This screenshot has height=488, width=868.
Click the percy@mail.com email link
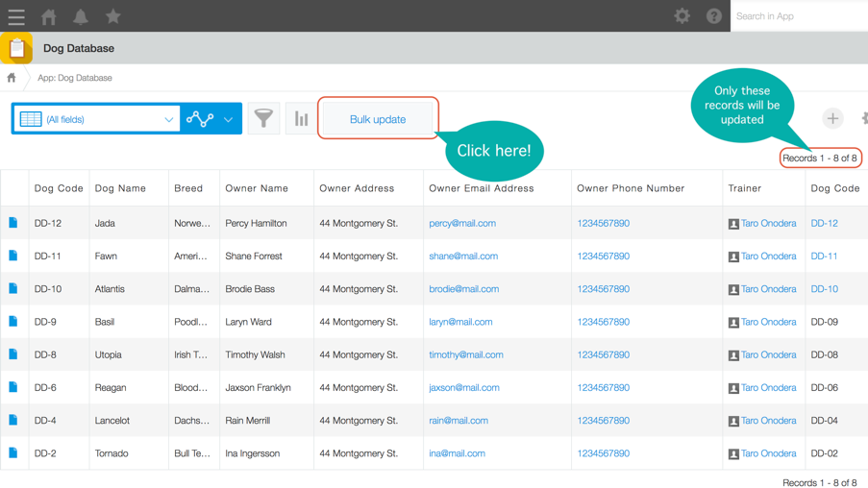pyautogui.click(x=462, y=224)
